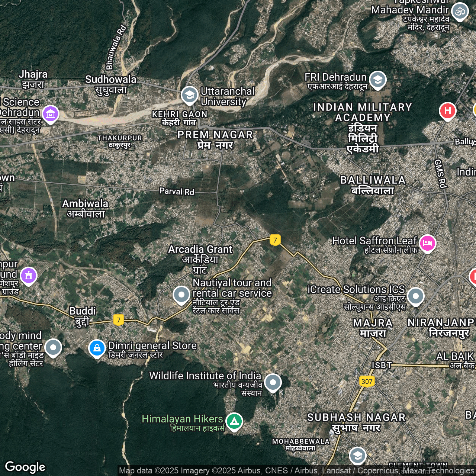This screenshot has height=476, width=476.
Task: Click the Himalayan Hikers green camping marker
Action: pos(234,421)
